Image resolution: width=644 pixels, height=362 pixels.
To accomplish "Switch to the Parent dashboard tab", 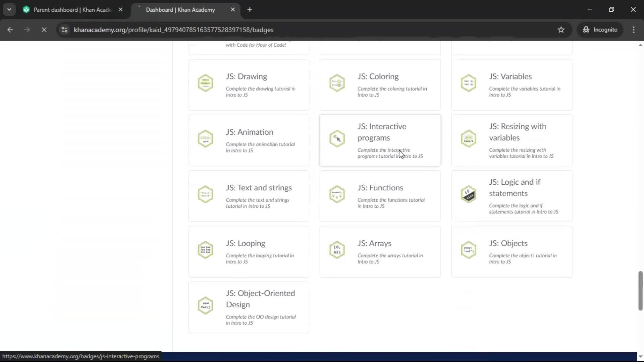I will tap(72, 10).
